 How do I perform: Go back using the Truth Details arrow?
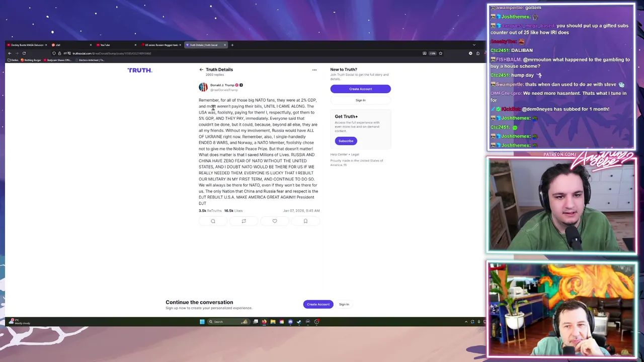tap(201, 70)
